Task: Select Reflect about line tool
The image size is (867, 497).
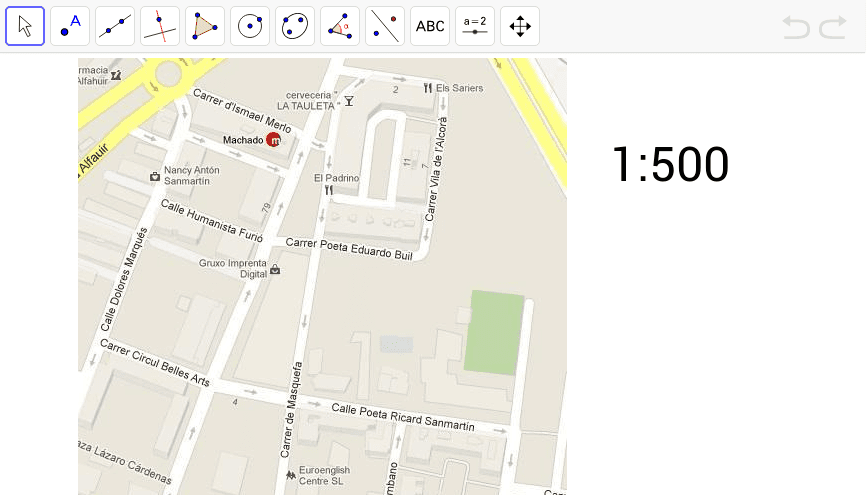Action: point(385,26)
